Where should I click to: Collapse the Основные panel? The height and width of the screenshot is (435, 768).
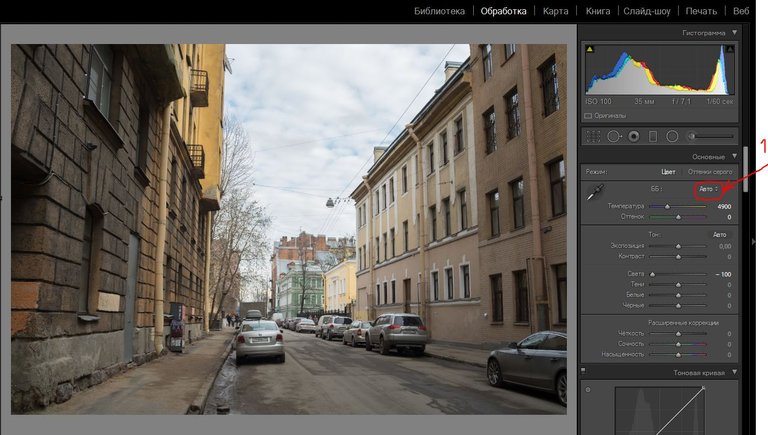(x=735, y=156)
